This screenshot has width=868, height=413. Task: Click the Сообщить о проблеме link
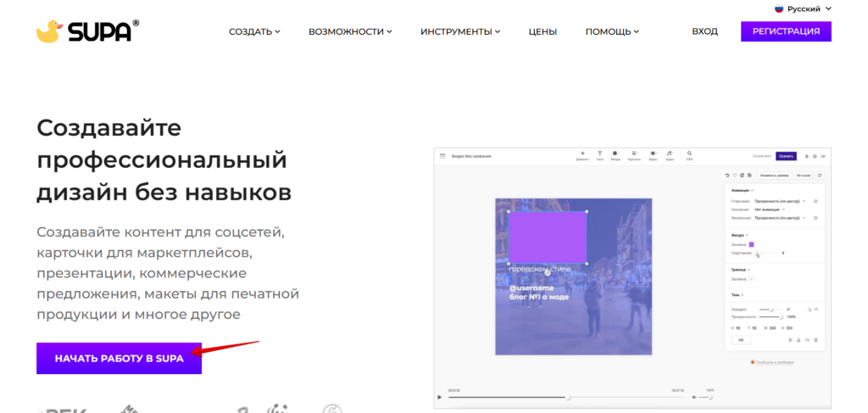pos(775,362)
